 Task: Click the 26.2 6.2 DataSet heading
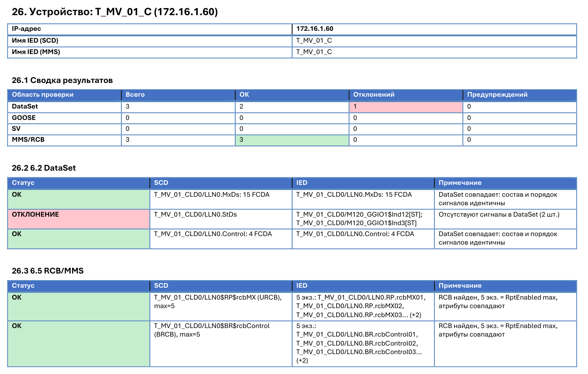point(44,168)
